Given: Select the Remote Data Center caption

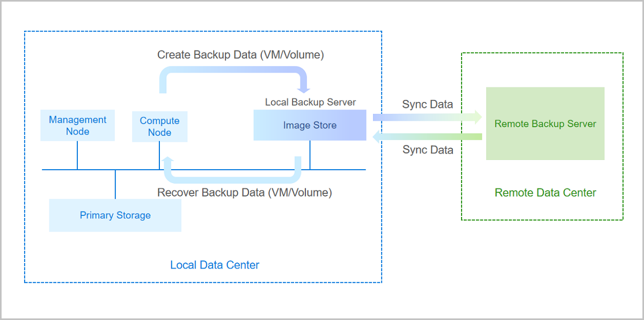Looking at the screenshot, I should (x=545, y=192).
